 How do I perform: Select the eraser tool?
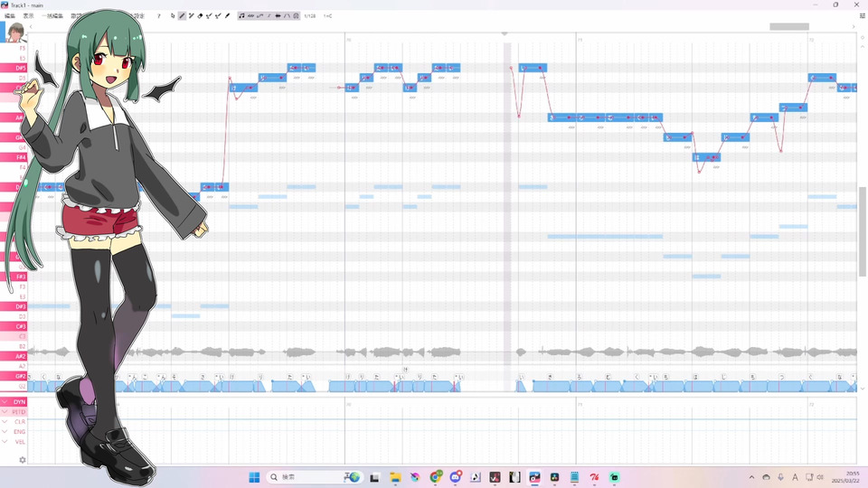coord(200,16)
